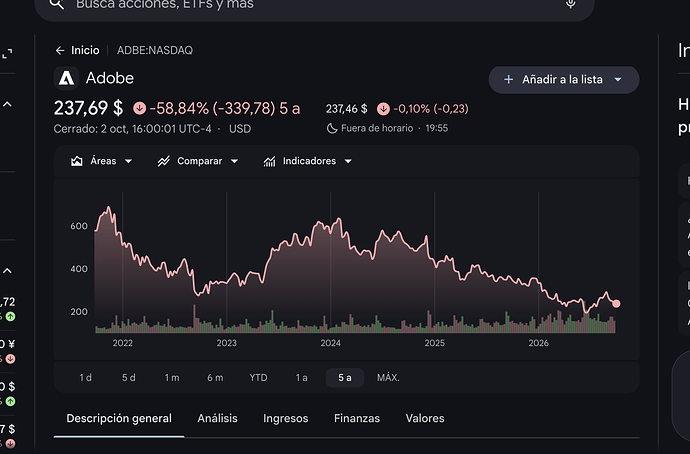Image resolution: width=690 pixels, height=454 pixels.
Task: Switch to the Análisis tab
Action: (217, 418)
